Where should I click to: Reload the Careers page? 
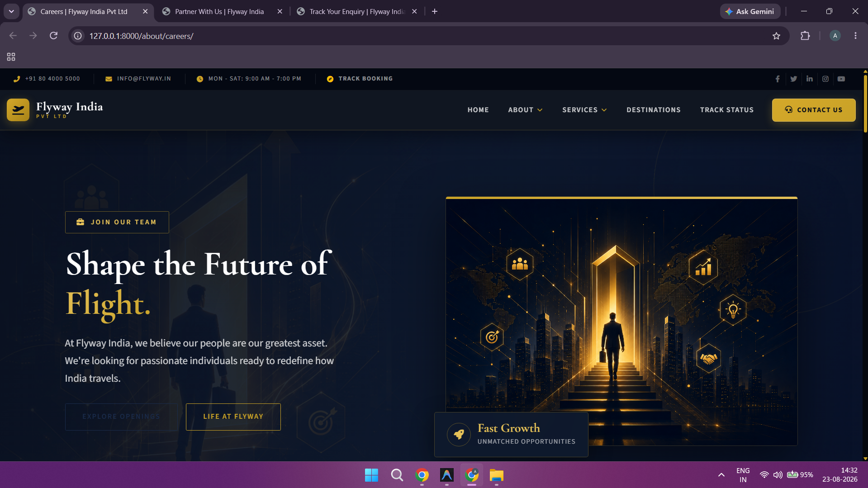pos(53,36)
